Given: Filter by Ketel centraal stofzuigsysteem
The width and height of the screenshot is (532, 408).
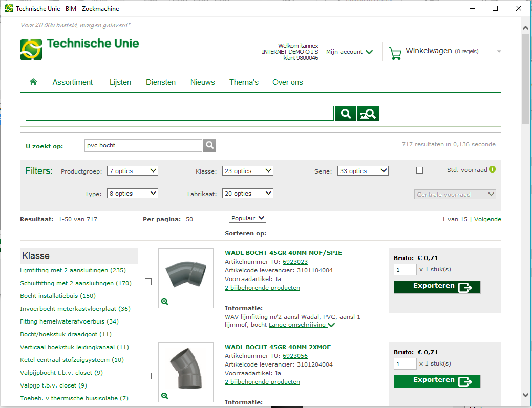Looking at the screenshot, I should click(x=72, y=360).
